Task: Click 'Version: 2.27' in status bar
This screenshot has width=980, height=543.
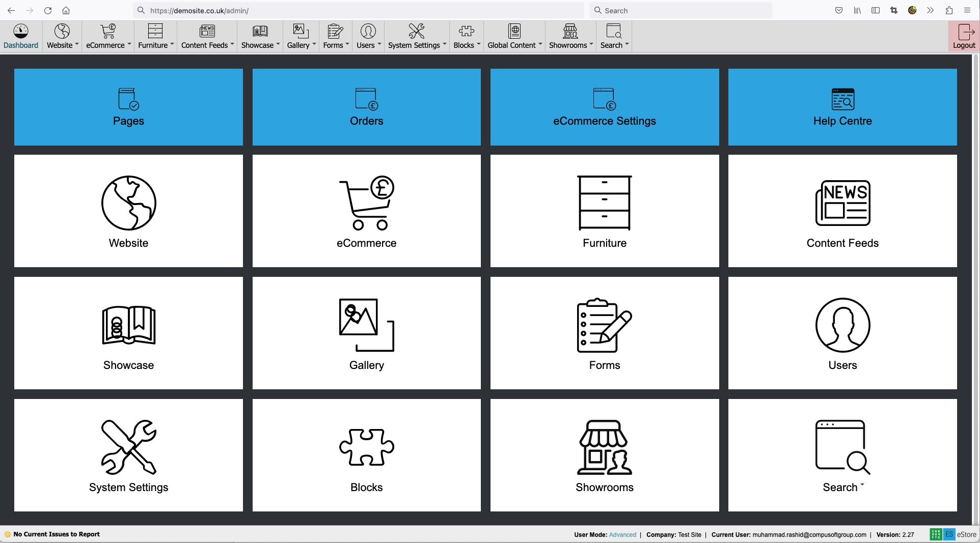Action: point(895,535)
